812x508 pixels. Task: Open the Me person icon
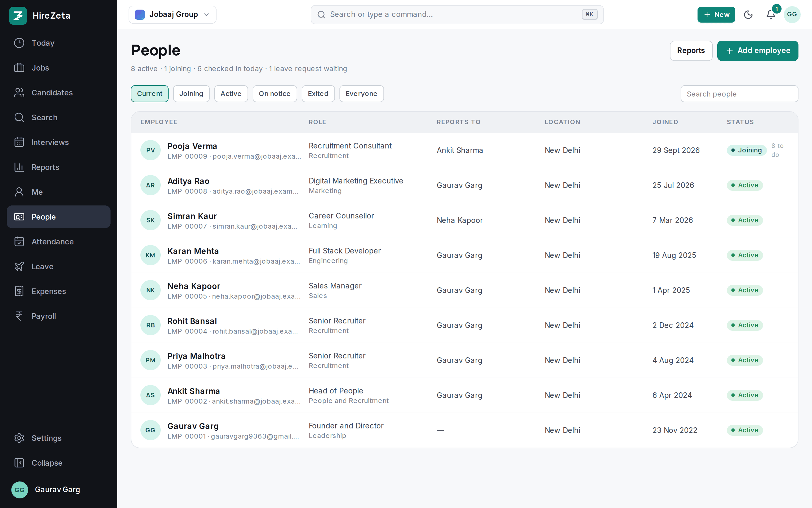(19, 192)
